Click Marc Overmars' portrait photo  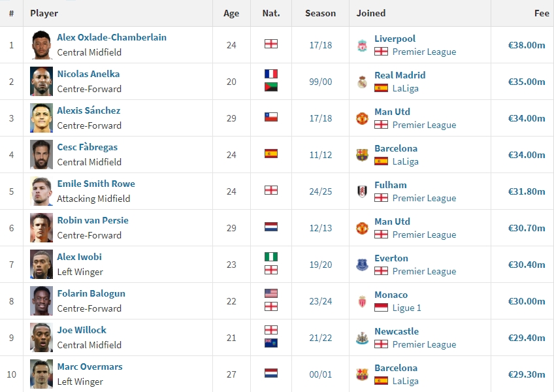tap(41, 374)
